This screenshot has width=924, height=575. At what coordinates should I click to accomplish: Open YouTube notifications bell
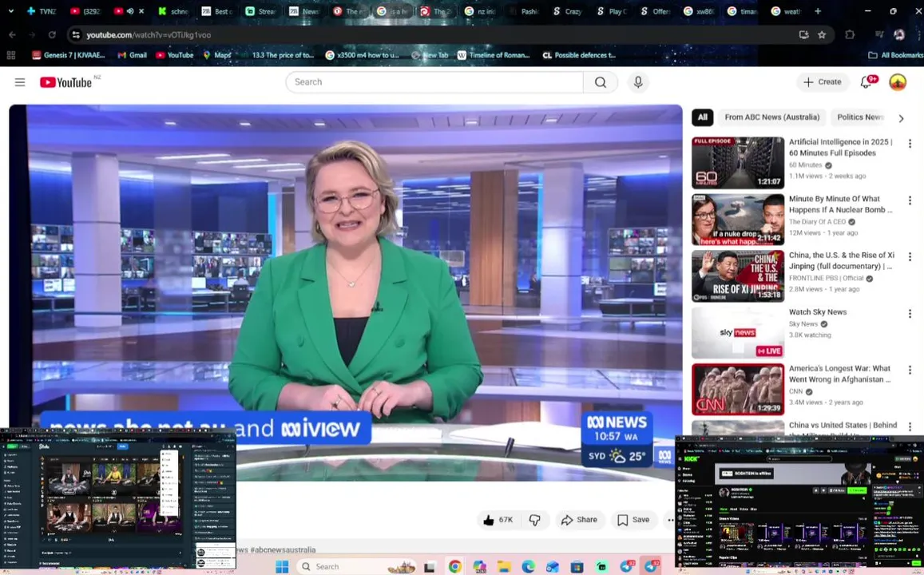[x=866, y=82]
